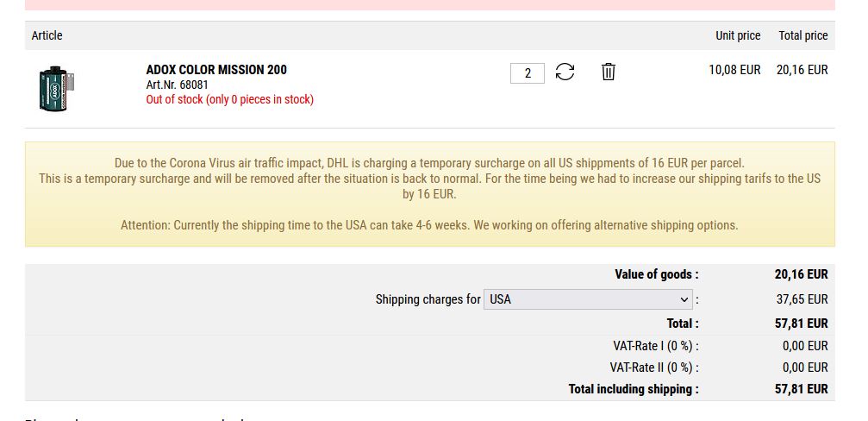
Task: Click the chevron arrow of the USA dropdown
Action: [x=684, y=299]
